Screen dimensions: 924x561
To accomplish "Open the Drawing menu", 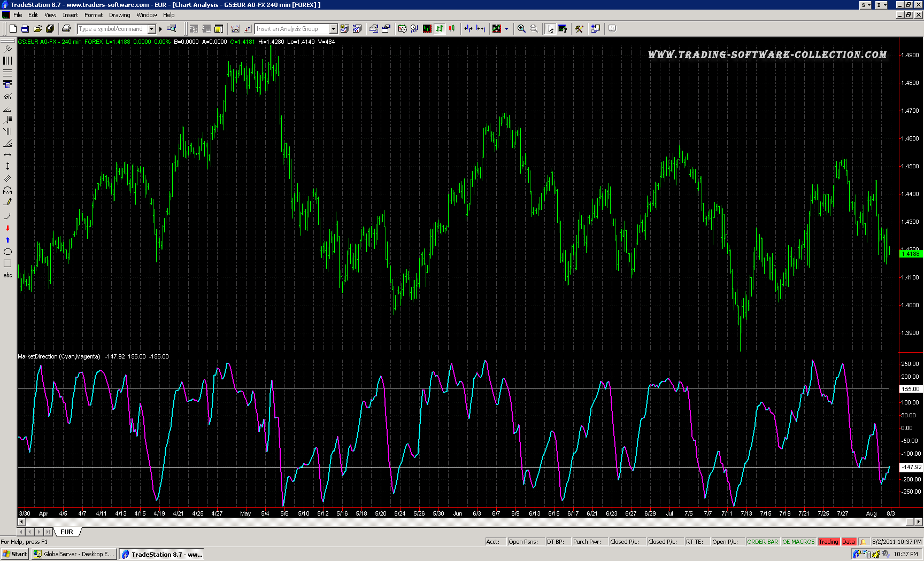I will tap(119, 15).
